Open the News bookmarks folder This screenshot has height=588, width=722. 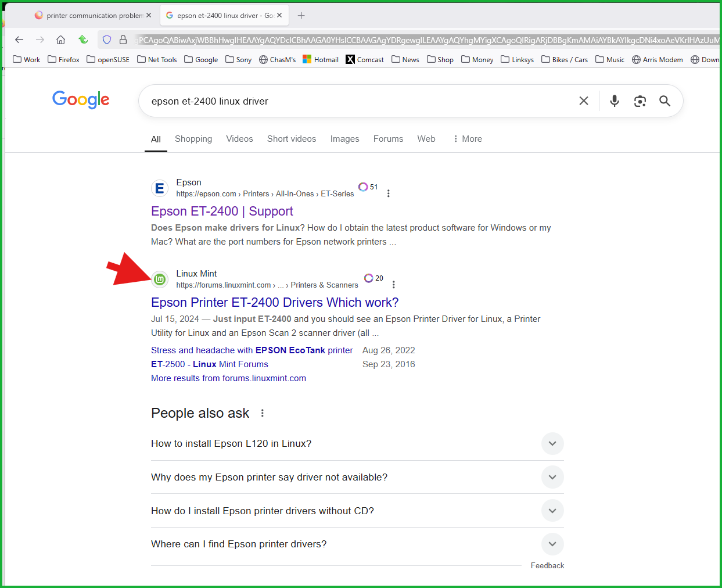tap(405, 59)
